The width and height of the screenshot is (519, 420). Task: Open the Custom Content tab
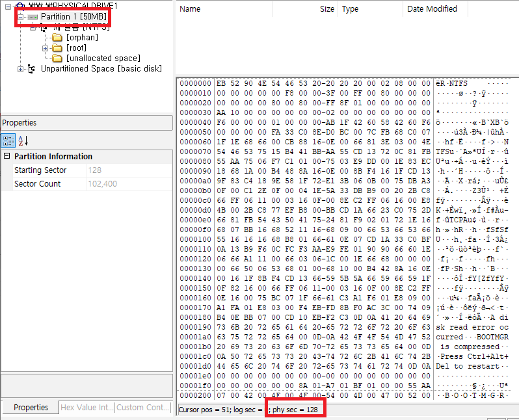pyautogui.click(x=143, y=408)
